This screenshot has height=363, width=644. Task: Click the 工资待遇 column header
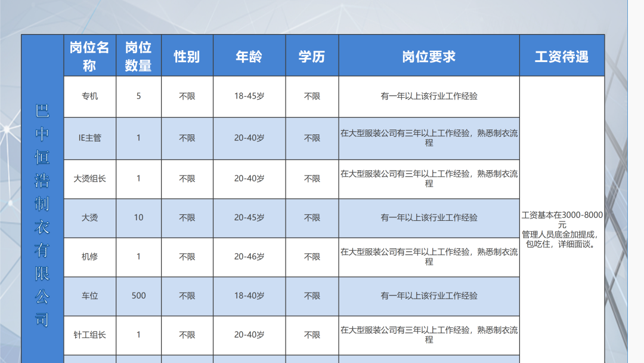(562, 57)
